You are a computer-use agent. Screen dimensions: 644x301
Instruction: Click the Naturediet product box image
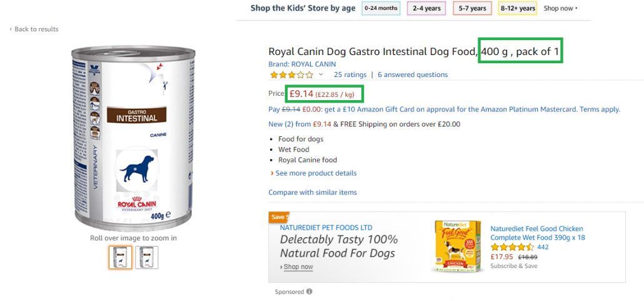[458, 247]
